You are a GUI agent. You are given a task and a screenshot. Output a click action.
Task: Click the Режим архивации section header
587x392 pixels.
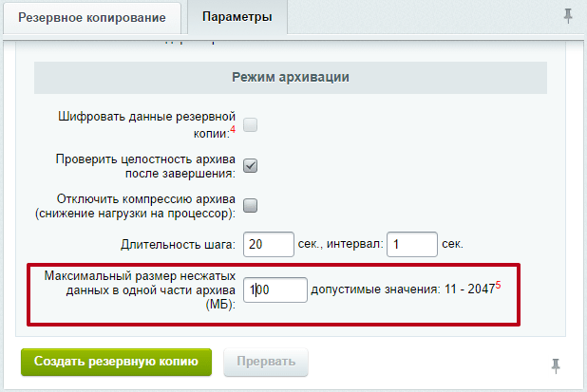click(291, 78)
